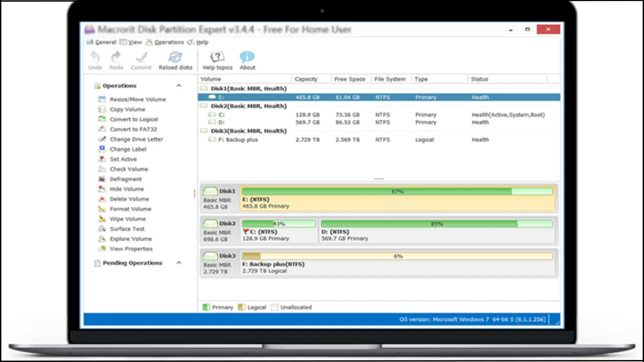Choose Delete Volume operation
The height and width of the screenshot is (362, 644).
[123, 199]
